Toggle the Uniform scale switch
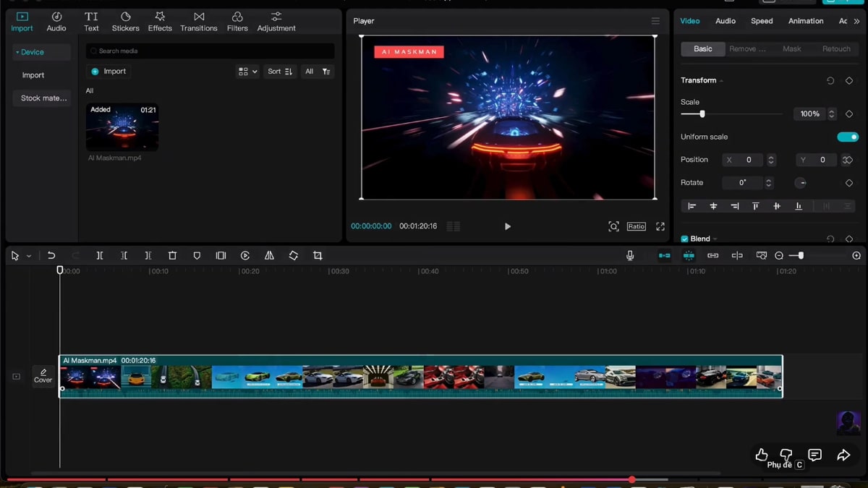868x488 pixels. pyautogui.click(x=847, y=137)
